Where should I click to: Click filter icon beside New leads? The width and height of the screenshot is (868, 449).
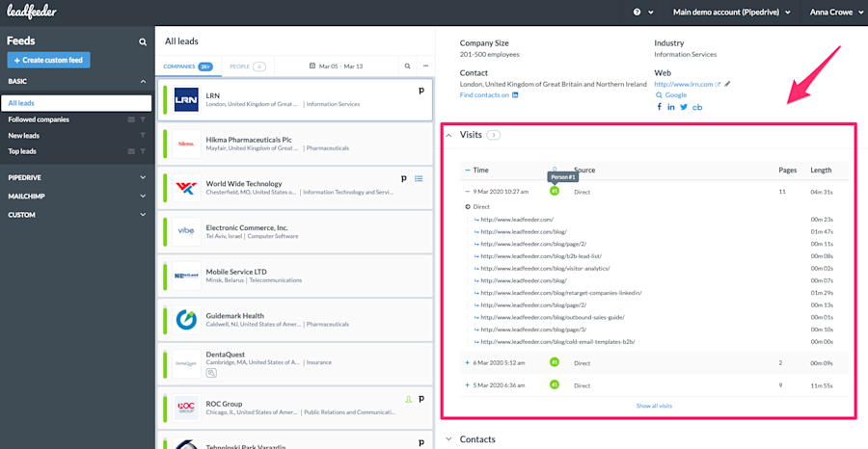pyautogui.click(x=143, y=136)
